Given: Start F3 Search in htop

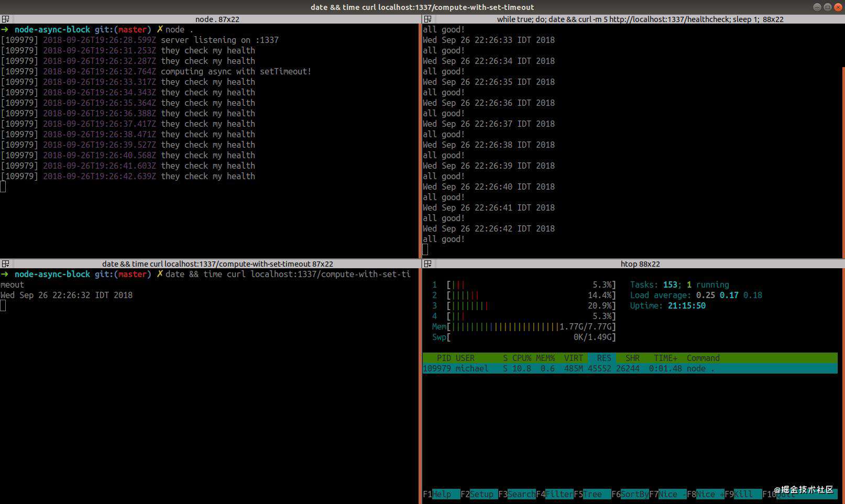Looking at the screenshot, I should (x=517, y=494).
